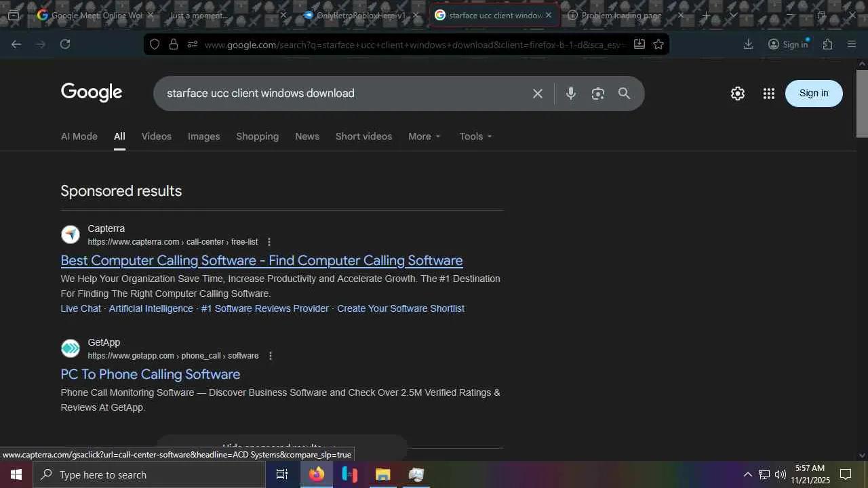Open the Firefox application menu
Screen dimensions: 868x488
coord(852,44)
